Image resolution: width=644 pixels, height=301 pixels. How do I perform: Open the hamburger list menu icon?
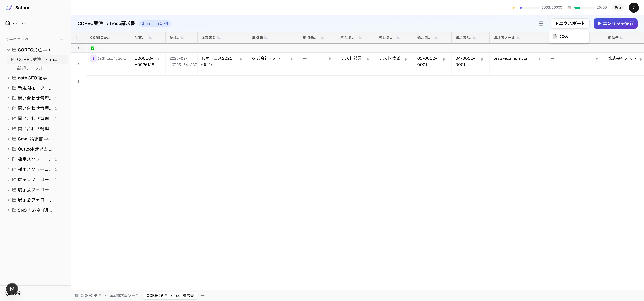coord(541,24)
